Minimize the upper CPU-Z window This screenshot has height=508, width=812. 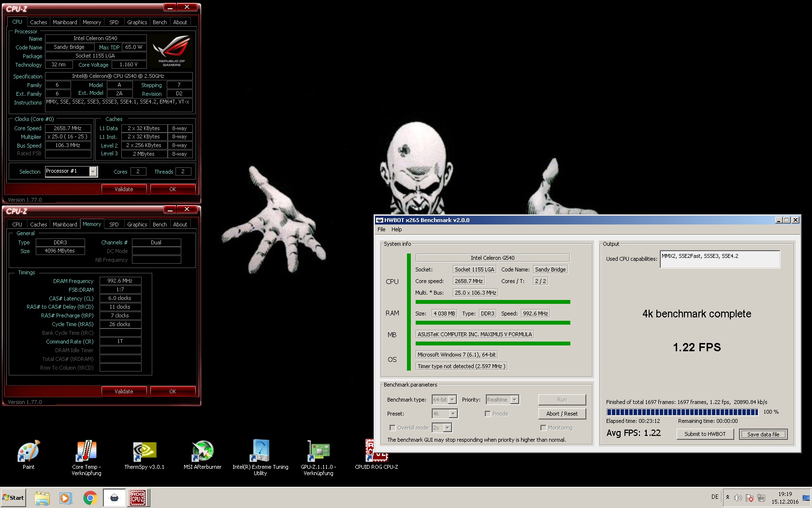(170, 7)
